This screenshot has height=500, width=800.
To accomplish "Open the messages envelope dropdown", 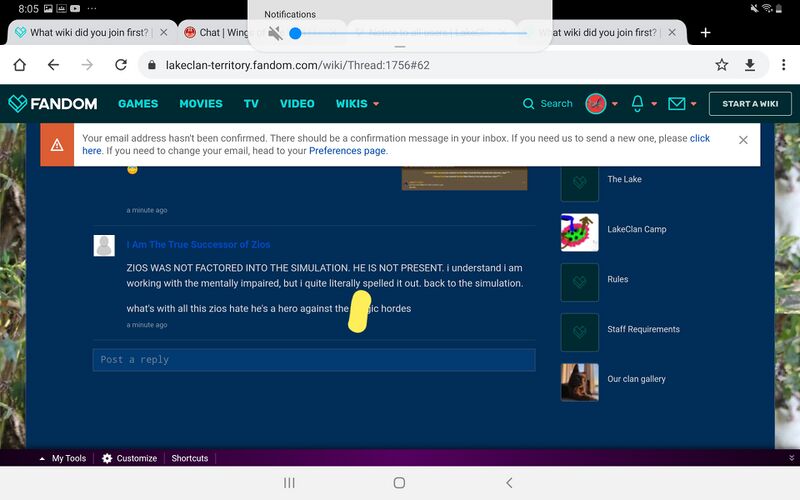I will point(682,103).
